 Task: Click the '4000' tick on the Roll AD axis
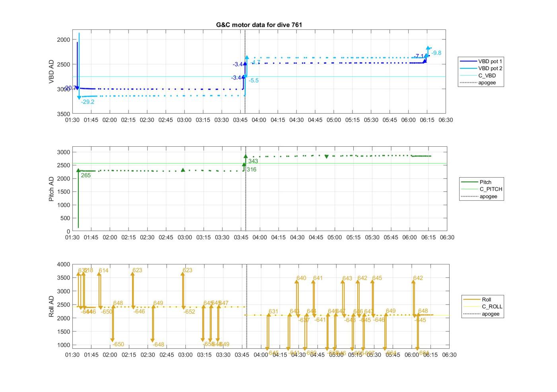(x=63, y=264)
